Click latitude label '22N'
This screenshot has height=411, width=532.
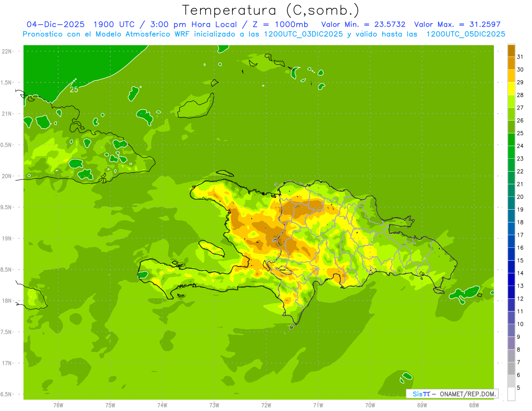point(7,51)
